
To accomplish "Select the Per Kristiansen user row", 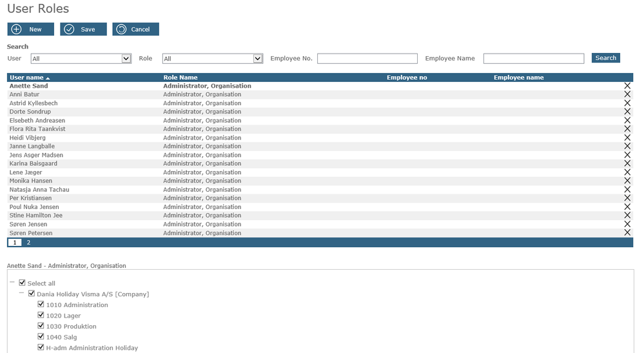I will tap(320, 197).
